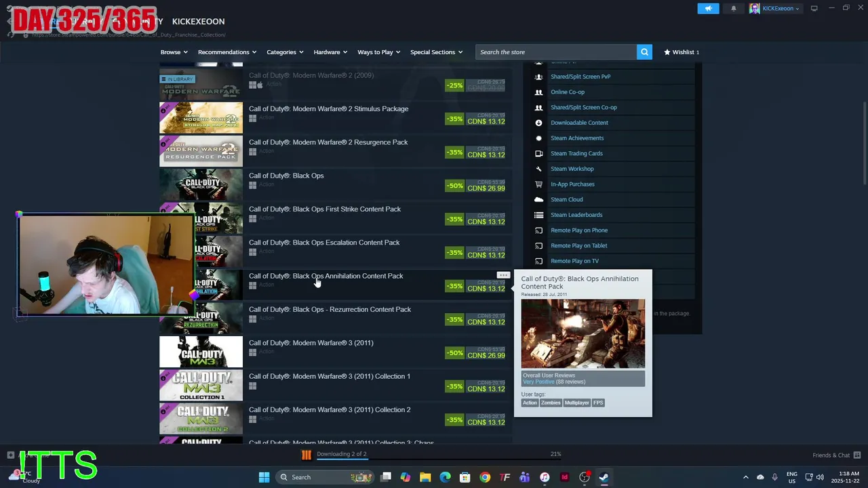Screen dimensions: 868x488
Task: Click the Steam Workshop feature link
Action: [572, 169]
